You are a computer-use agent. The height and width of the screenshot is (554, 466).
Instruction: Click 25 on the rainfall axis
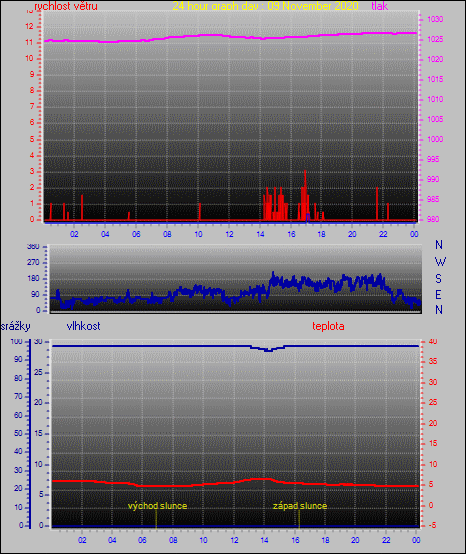tap(38, 372)
